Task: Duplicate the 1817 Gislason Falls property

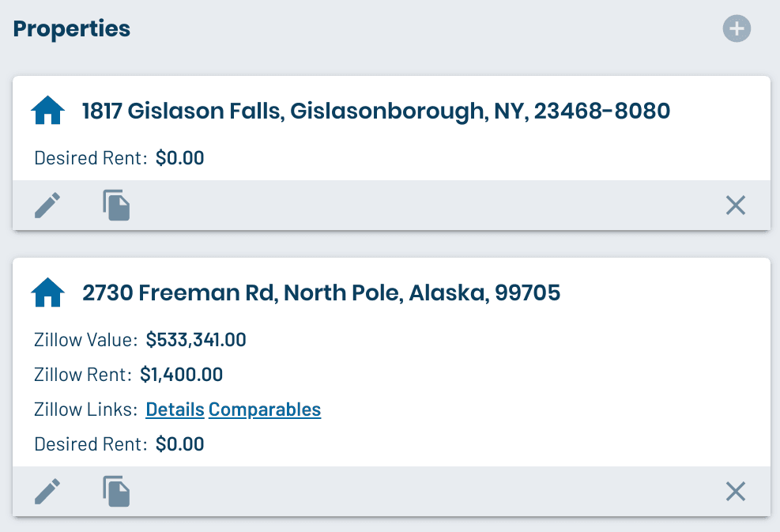Action: (x=116, y=206)
